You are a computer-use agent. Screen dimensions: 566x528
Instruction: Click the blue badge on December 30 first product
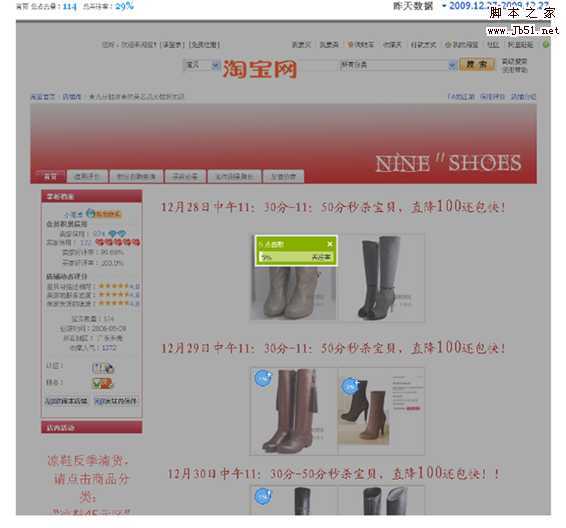[263, 497]
